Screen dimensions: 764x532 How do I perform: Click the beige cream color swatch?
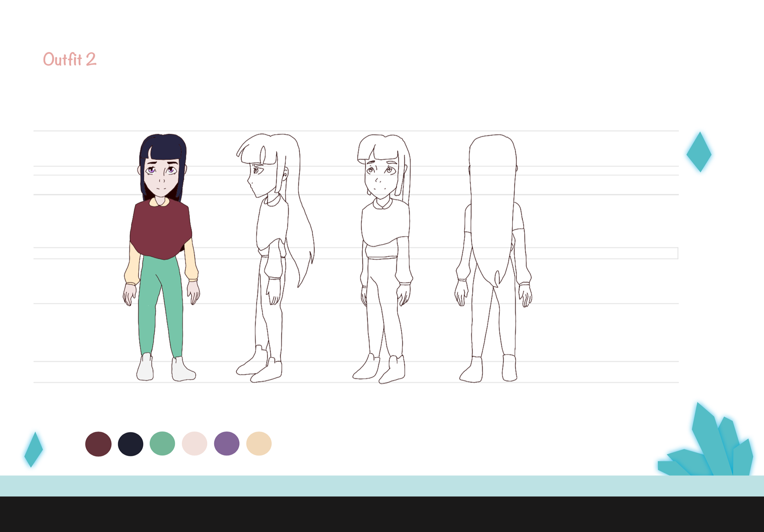pyautogui.click(x=259, y=443)
